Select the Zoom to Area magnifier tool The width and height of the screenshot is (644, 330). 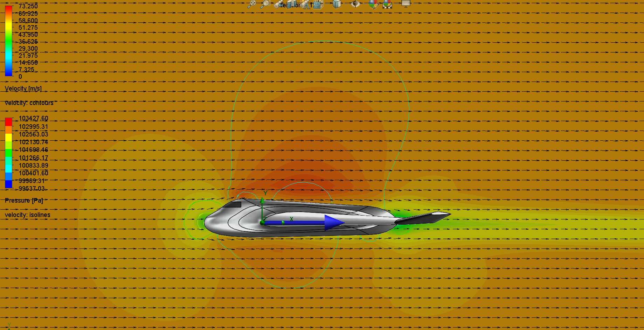pos(265,4)
